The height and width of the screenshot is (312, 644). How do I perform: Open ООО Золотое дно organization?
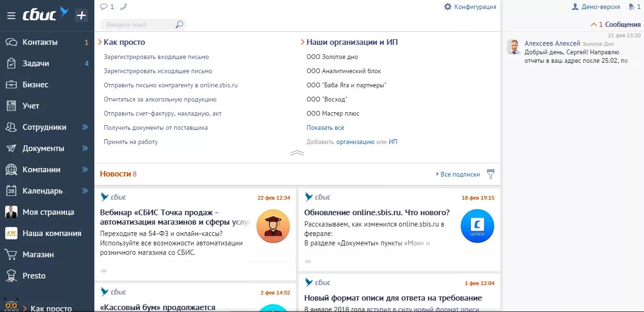(332, 57)
